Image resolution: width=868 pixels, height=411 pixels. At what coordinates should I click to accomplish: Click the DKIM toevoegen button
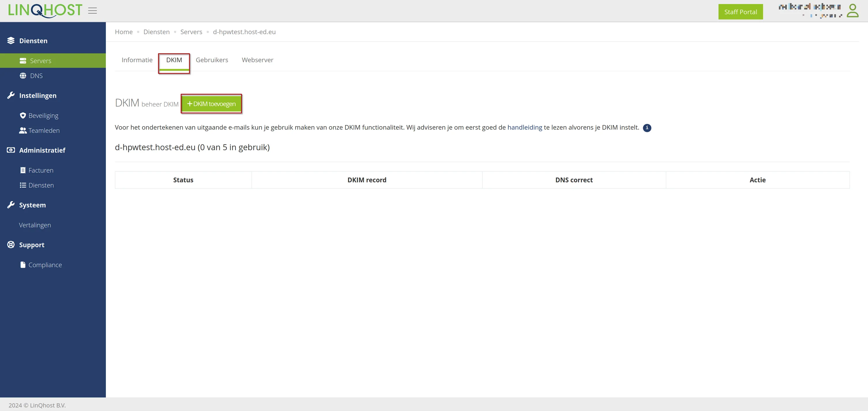(211, 104)
